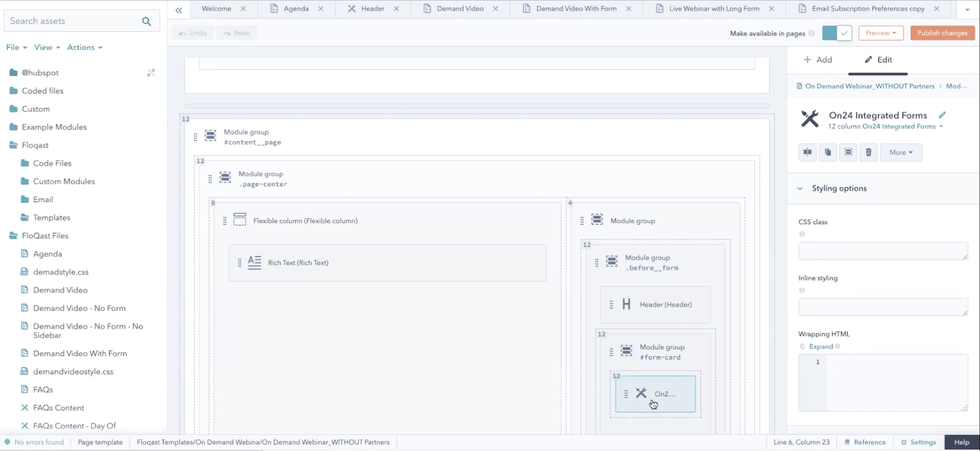Click the Header module drag handle
Viewport: 980px width, 451px height.
pos(611,305)
